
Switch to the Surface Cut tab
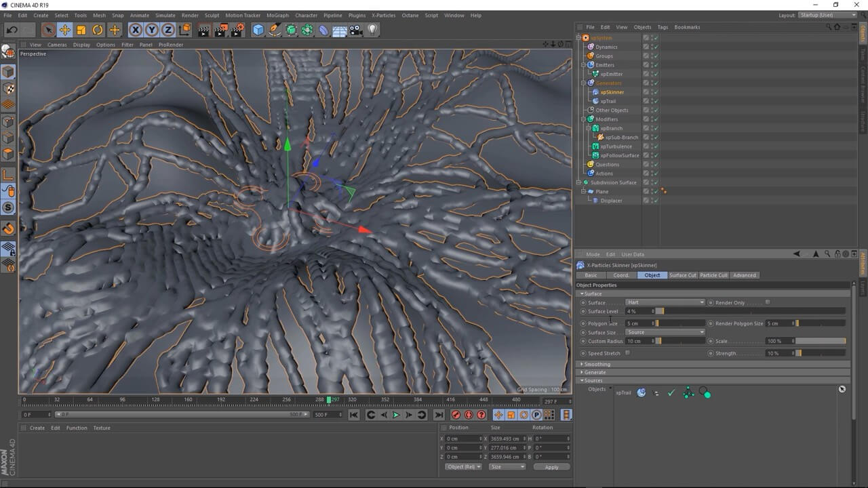point(682,275)
